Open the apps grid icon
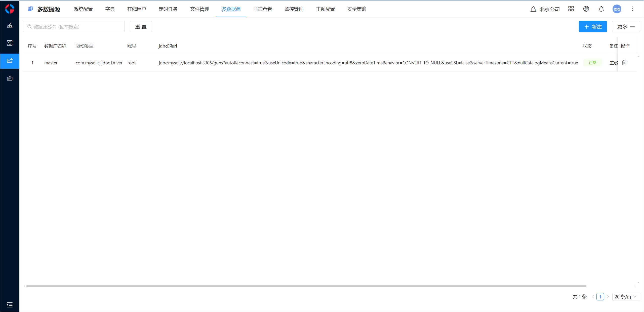Screen dimensions: 644x312 (x=571, y=9)
